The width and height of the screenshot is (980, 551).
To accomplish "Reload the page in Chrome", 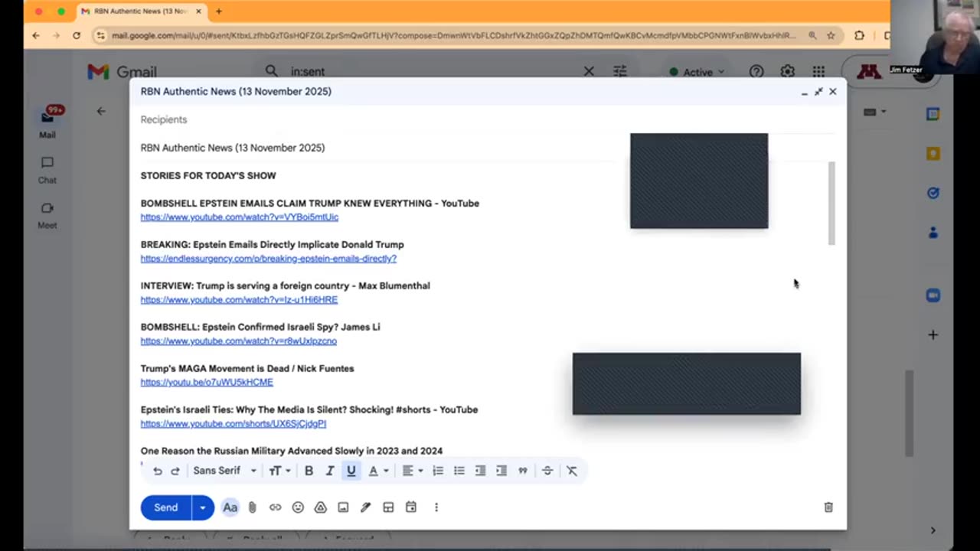I will (x=77, y=35).
